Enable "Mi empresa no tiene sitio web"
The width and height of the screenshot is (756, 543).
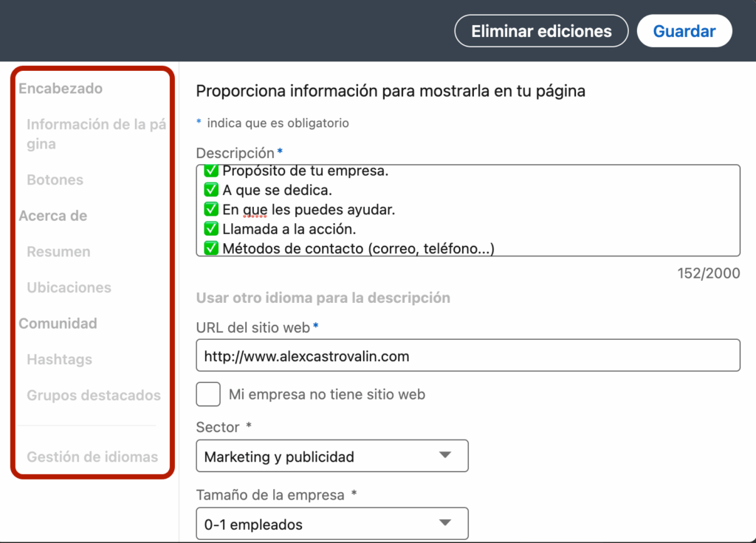coord(207,394)
